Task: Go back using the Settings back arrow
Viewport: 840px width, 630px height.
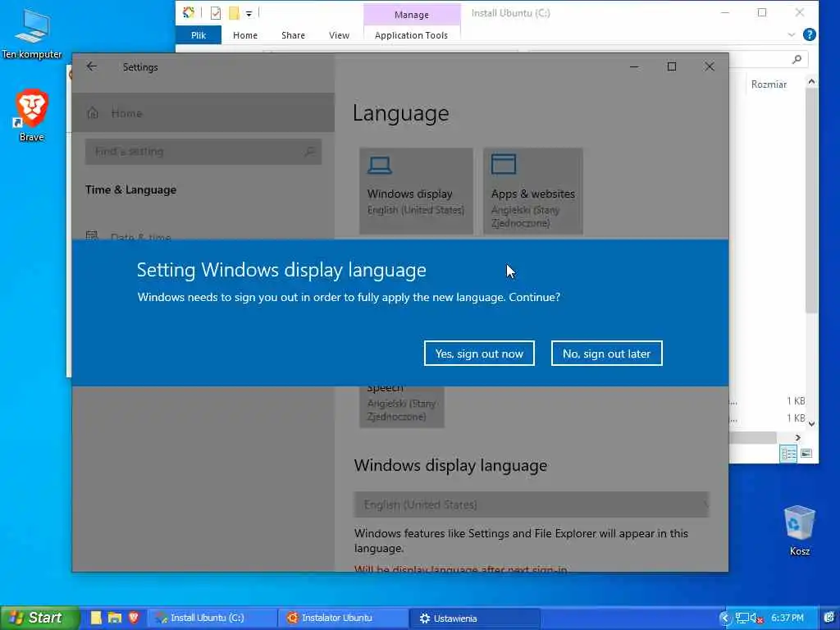Action: [92, 66]
